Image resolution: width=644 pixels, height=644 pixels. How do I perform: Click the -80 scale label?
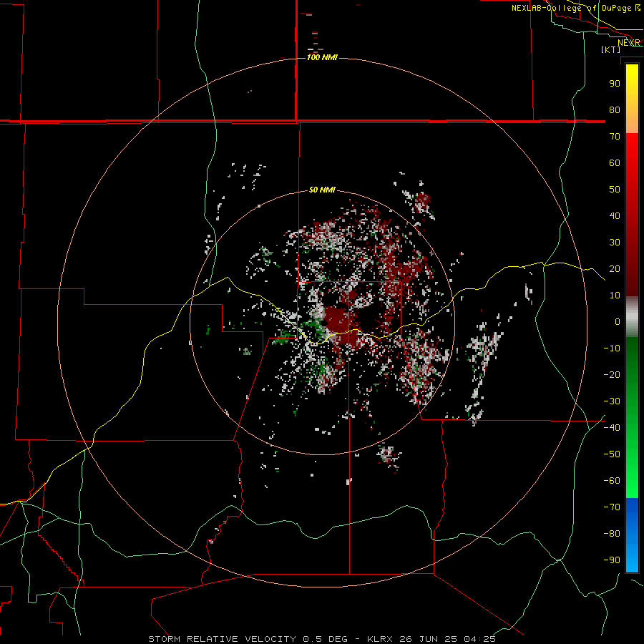612,534
